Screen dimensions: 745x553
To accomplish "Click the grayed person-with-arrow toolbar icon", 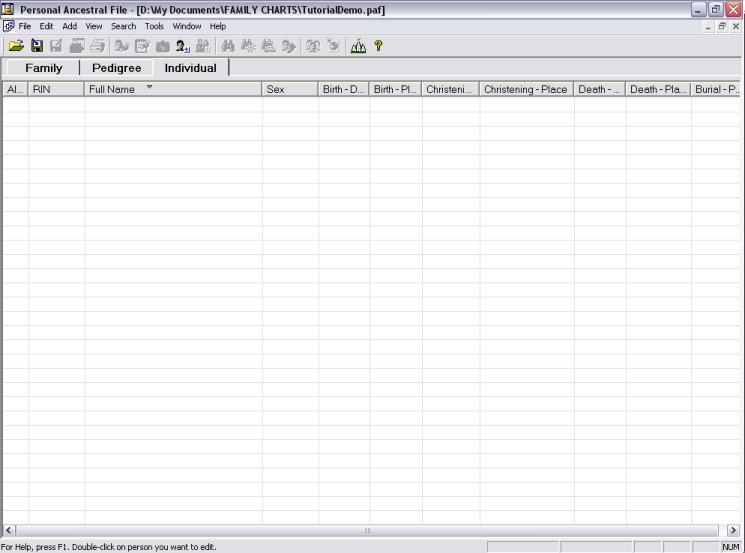I will click(x=288, y=46).
